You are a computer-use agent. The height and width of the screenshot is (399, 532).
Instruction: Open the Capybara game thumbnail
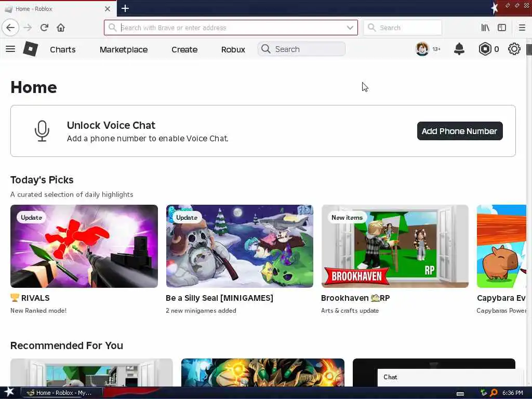coord(501,246)
